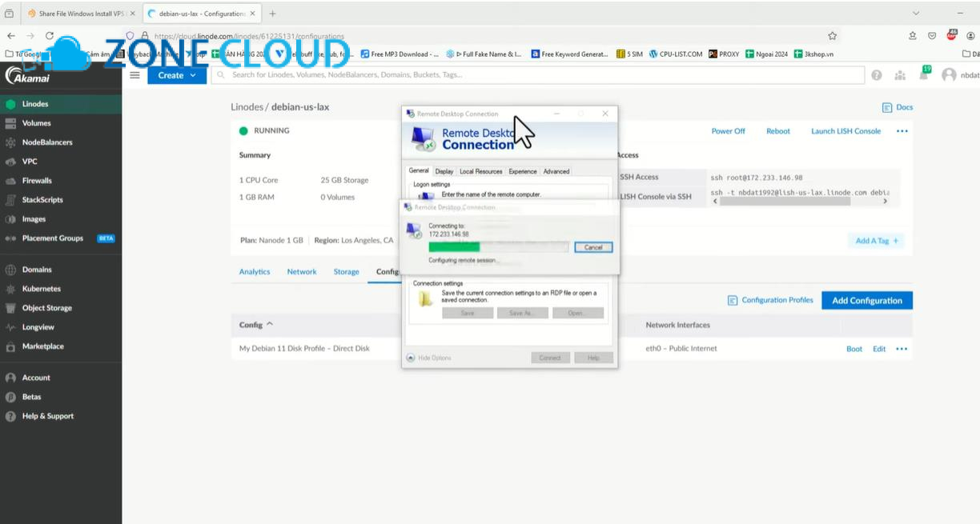The width and height of the screenshot is (980, 524).
Task: Toggle the sidebar with the hamburger icon
Action: pos(135,74)
